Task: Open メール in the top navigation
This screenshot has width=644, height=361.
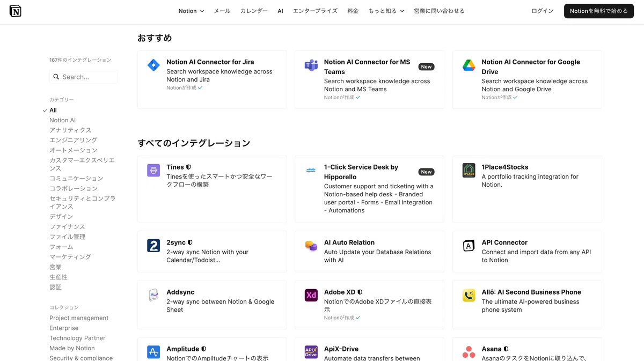Action: point(222,11)
